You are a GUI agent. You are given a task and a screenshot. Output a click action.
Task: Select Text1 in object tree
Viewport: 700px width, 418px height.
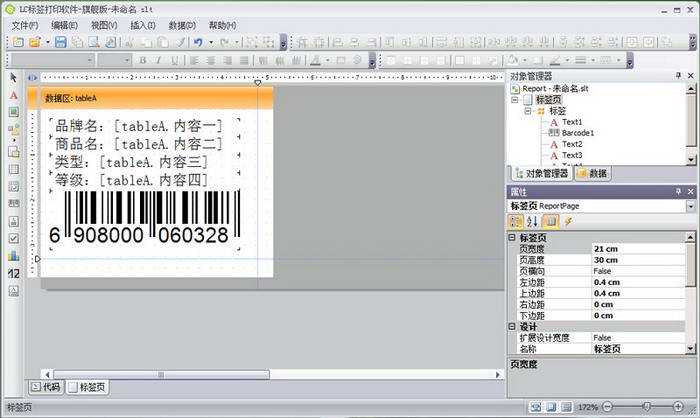point(572,122)
